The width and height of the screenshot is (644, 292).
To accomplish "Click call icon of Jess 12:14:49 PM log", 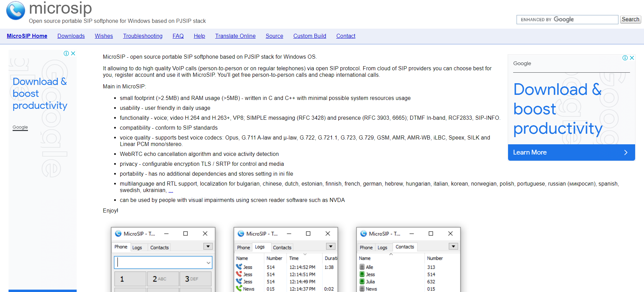I will point(239,281).
